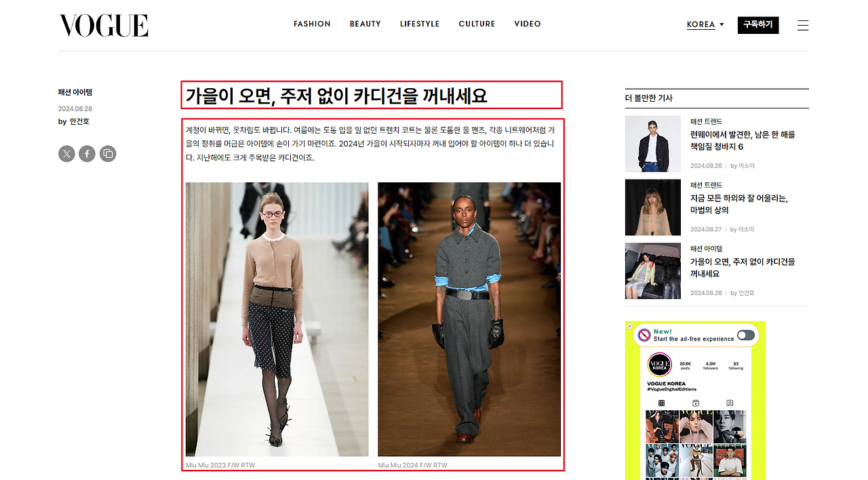Open article 지금 모든 하의와 잘 어울리는 상의

(x=738, y=204)
